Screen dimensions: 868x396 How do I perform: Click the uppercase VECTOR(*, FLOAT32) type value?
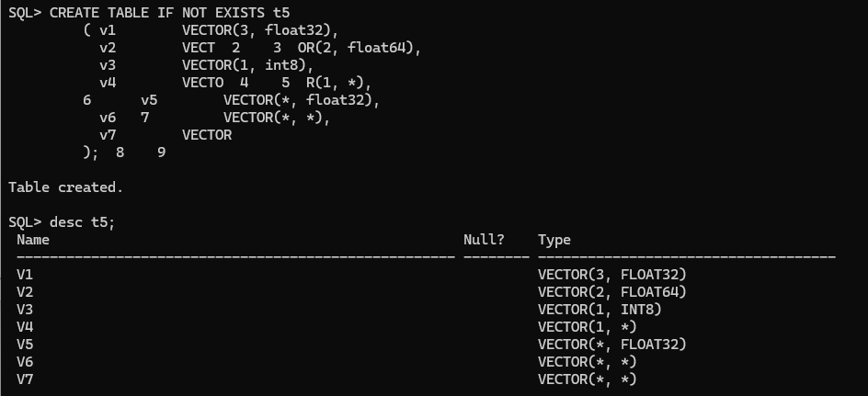click(x=612, y=345)
